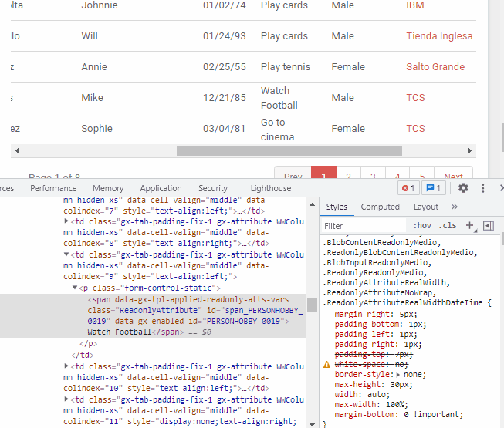Open Salto Grande company link

point(435,67)
